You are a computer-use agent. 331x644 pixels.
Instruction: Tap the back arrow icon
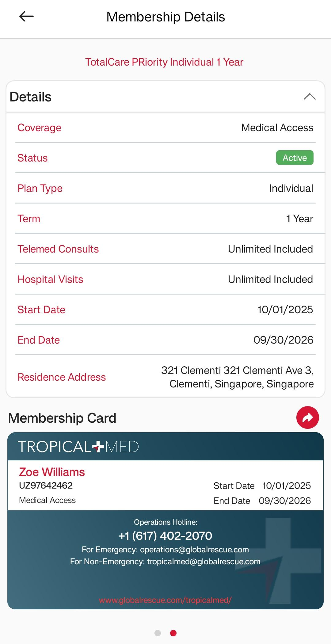pyautogui.click(x=26, y=17)
